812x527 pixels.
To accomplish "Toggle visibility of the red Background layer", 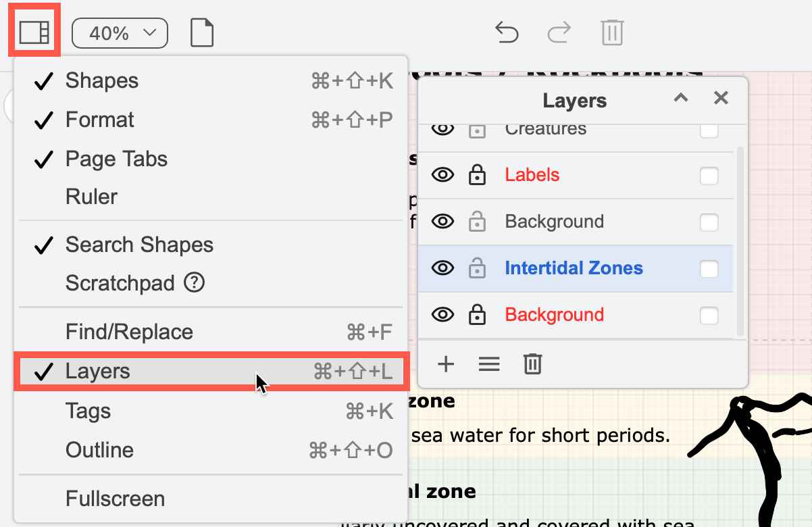I will click(442, 314).
